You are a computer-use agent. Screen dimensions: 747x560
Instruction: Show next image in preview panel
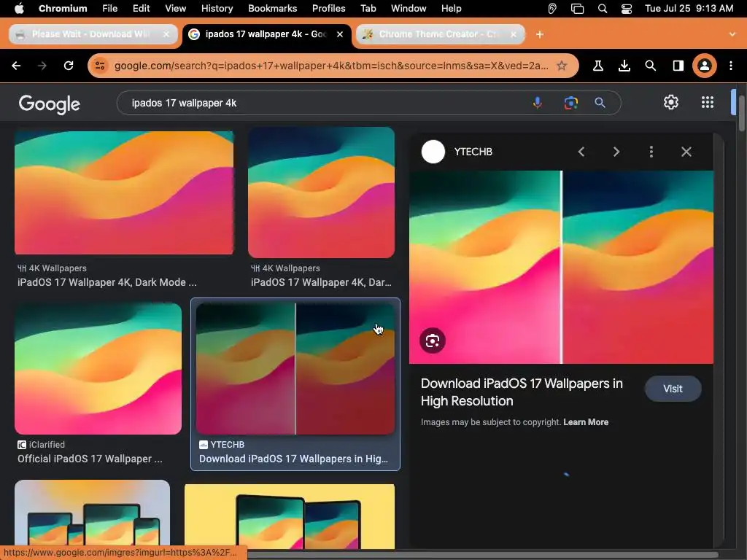(616, 152)
